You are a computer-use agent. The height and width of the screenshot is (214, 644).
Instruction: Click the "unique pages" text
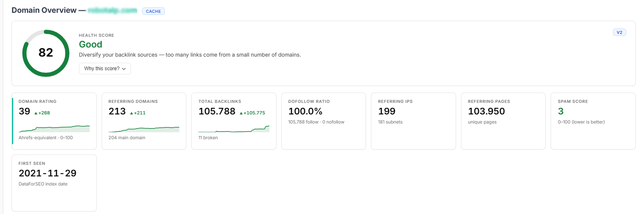coord(482,122)
